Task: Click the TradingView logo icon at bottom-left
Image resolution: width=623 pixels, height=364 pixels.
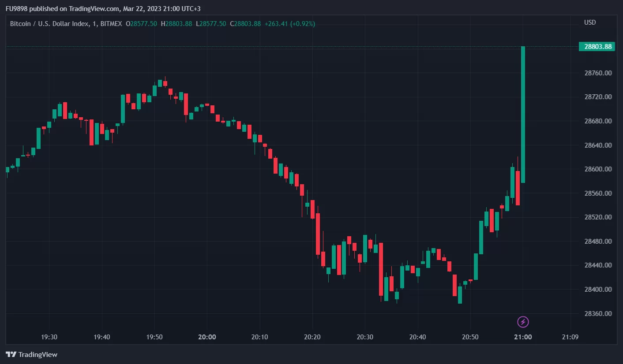Action: [x=11, y=354]
